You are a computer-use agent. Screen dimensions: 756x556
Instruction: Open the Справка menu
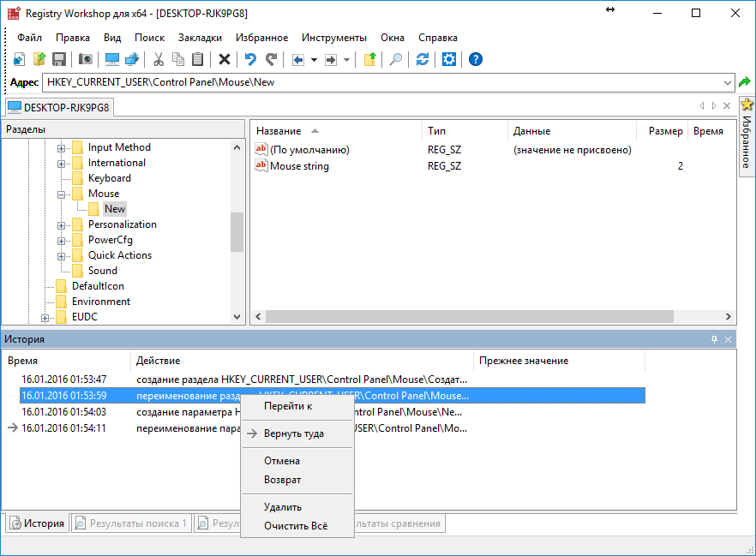coord(438,38)
